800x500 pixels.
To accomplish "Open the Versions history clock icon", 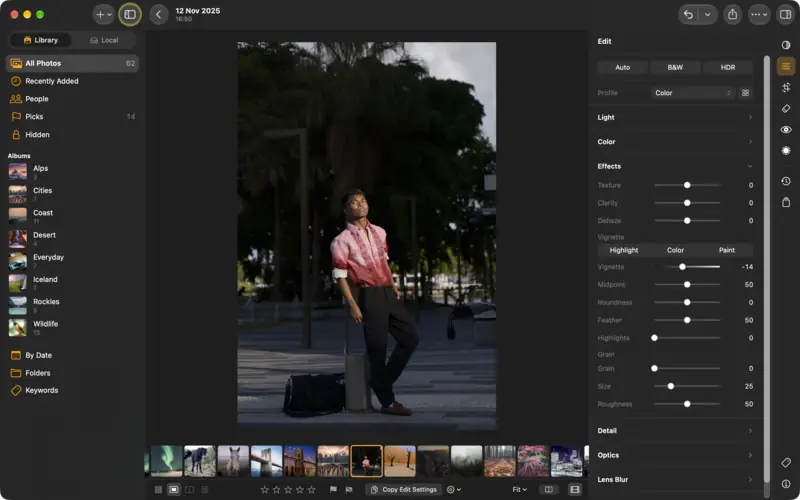I will [786, 181].
